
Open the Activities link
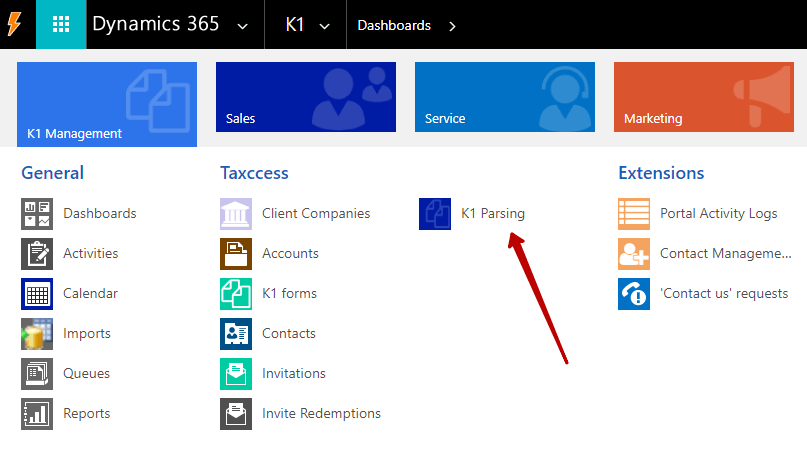[91, 253]
